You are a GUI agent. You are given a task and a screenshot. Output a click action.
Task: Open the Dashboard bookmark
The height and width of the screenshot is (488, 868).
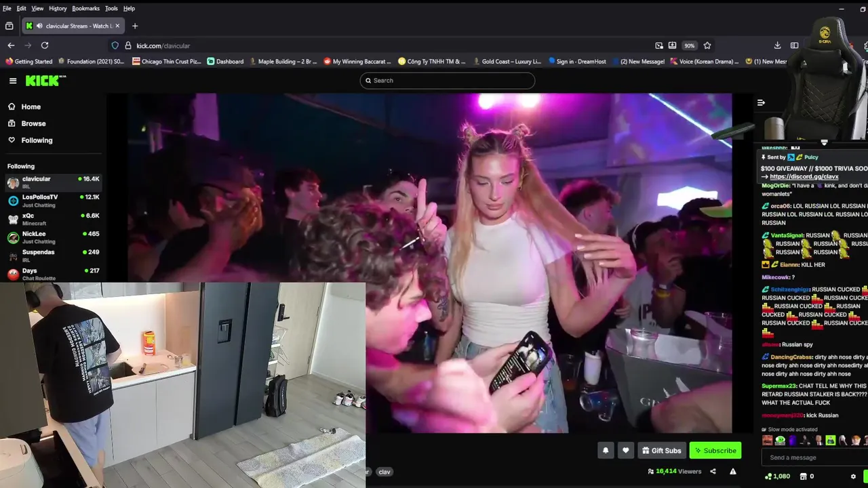tap(225, 62)
